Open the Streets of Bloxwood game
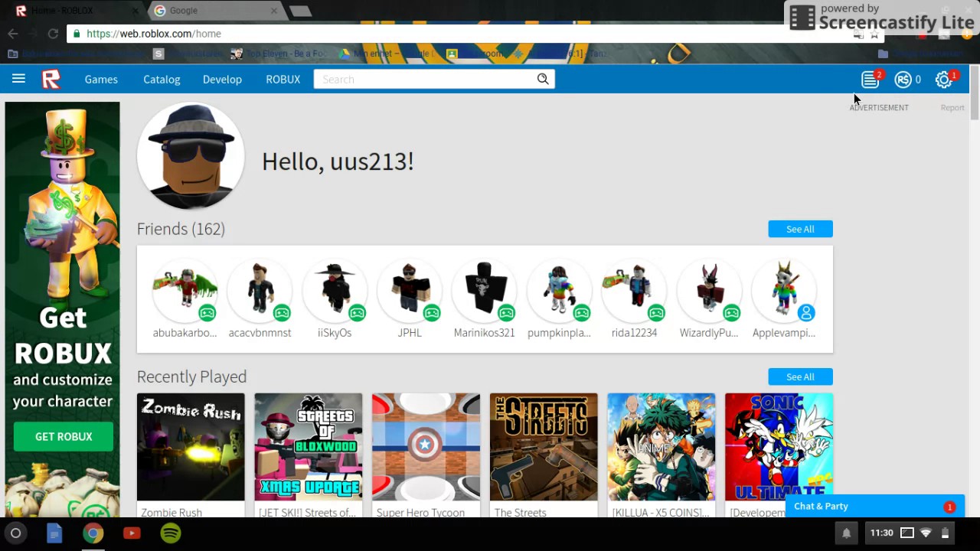This screenshot has width=980, height=551. (x=308, y=447)
